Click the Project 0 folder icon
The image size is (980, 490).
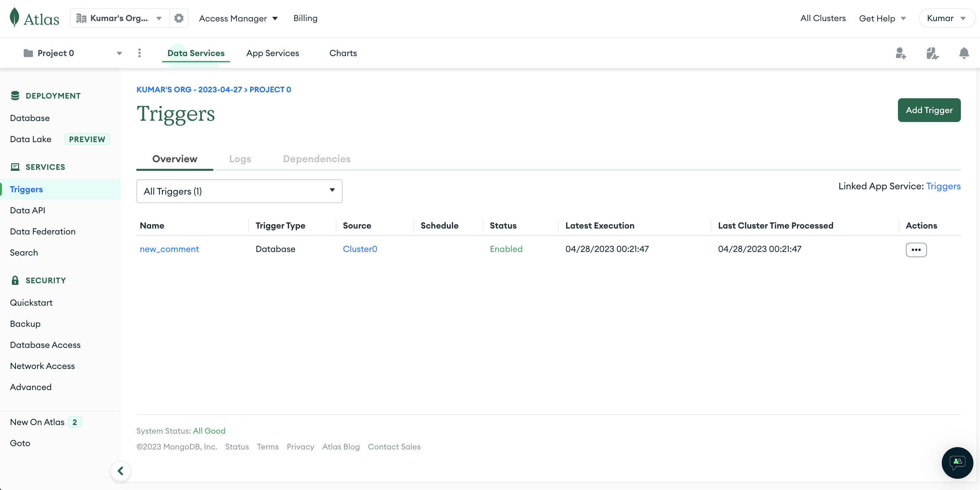pyautogui.click(x=28, y=53)
